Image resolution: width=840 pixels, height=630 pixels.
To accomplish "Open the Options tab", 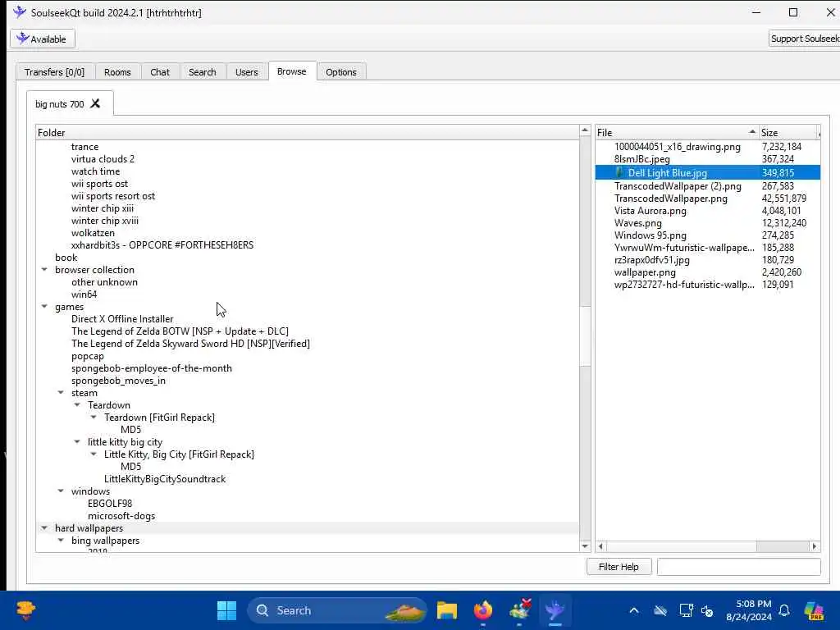I will coord(340,72).
